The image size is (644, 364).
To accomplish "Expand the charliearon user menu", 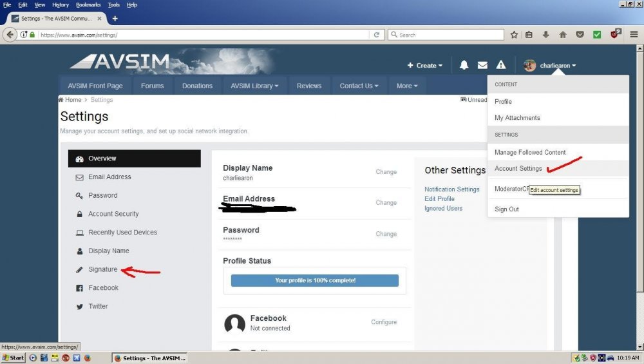I will 558,65.
